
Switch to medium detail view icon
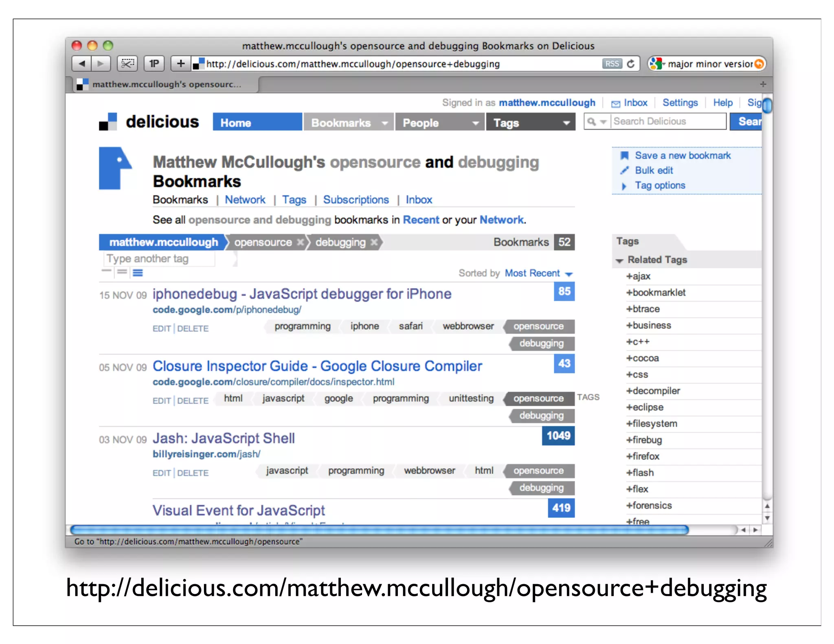coord(122,272)
